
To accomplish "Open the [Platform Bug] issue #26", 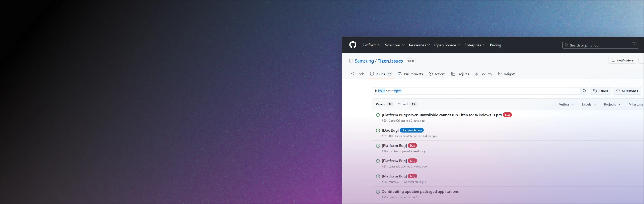I will [394, 176].
